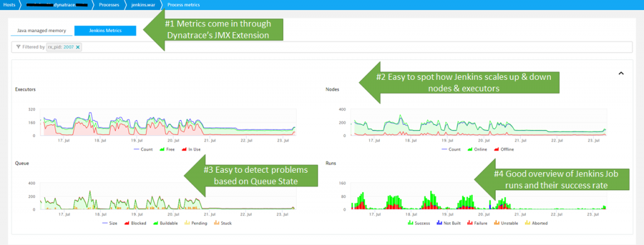Viewport: 644px width, 245px height.
Task: Open the Process metrics breadcrumb
Action: point(184,5)
